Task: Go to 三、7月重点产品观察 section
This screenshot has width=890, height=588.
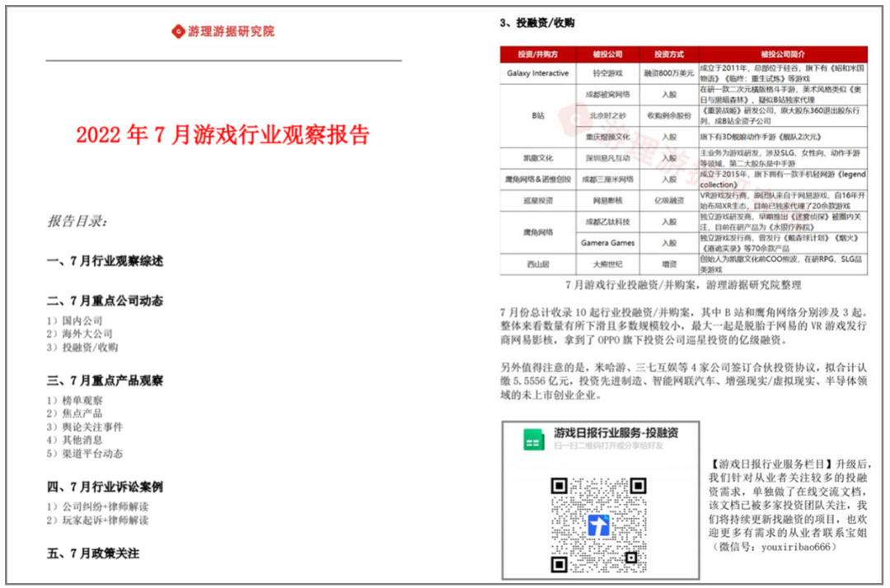Action: tap(105, 380)
